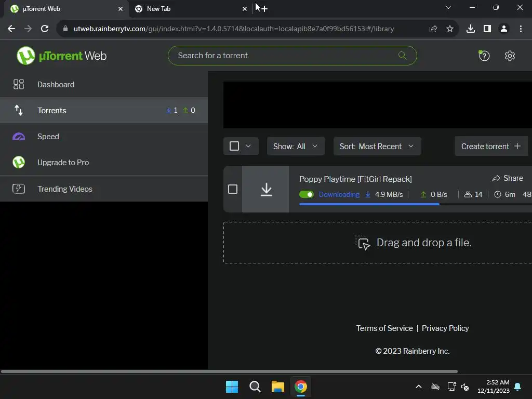Open the help question mark icon
This screenshot has height=399, width=532.
(x=484, y=56)
